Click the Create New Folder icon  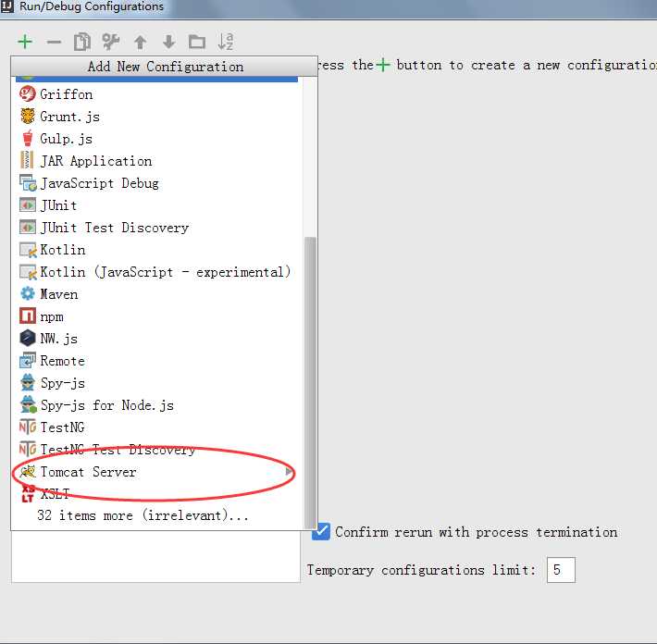[x=197, y=42]
